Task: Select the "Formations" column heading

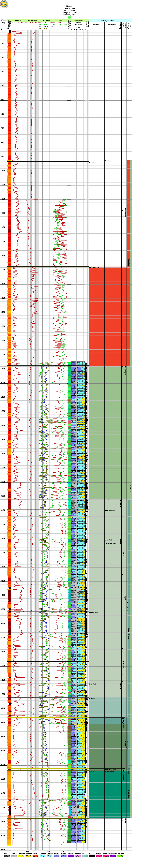Action: (x=112, y=24)
